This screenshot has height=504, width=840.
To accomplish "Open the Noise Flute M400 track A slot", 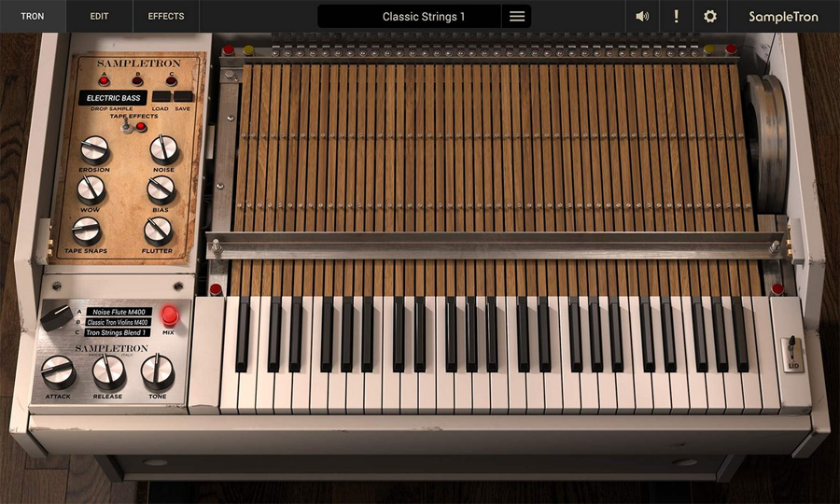I will (119, 312).
